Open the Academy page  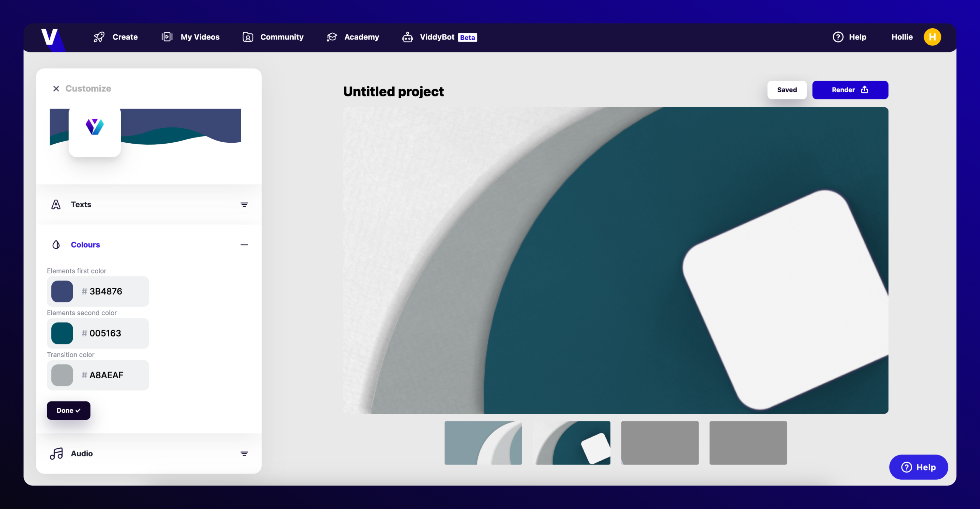[353, 37]
